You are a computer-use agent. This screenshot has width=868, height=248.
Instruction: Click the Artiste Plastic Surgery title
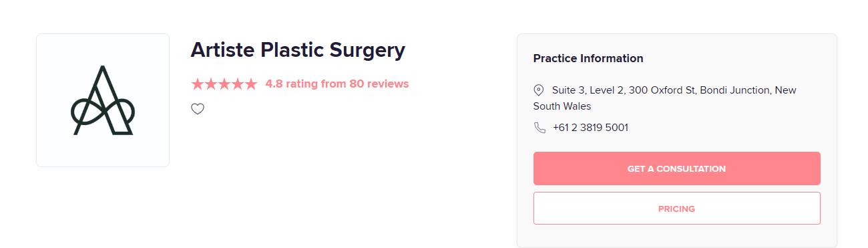(298, 50)
